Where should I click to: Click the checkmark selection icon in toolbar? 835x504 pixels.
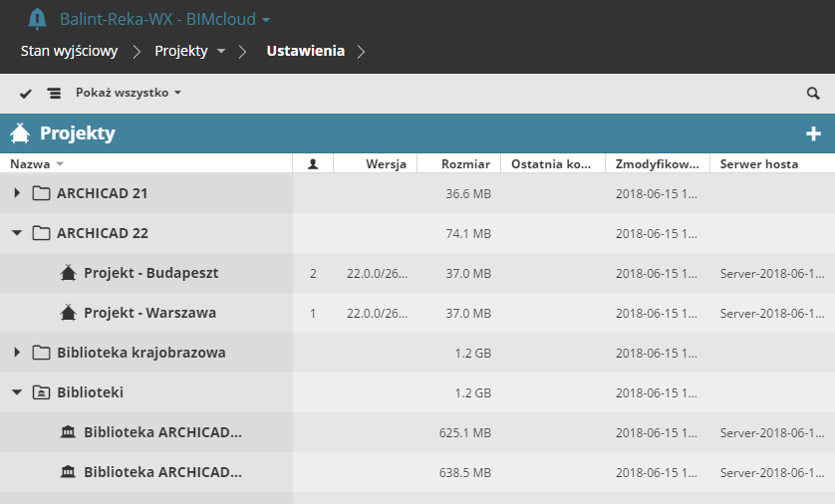(26, 94)
